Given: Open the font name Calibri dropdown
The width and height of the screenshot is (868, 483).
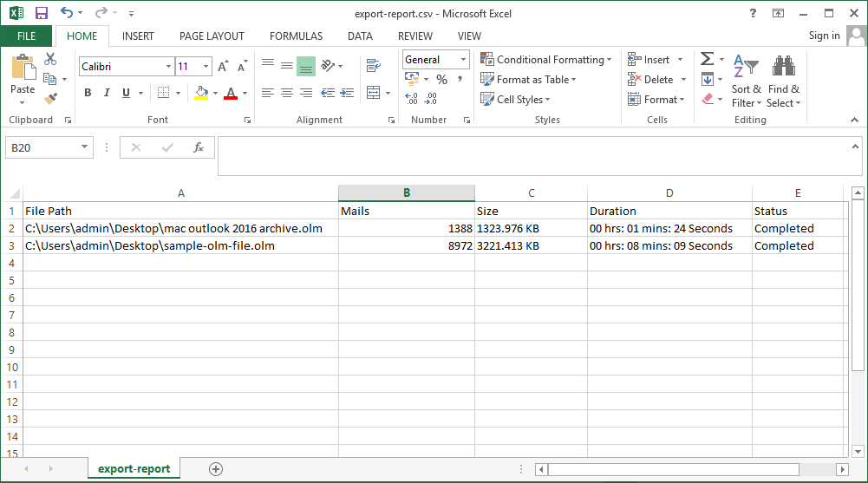Looking at the screenshot, I should pyautogui.click(x=168, y=67).
